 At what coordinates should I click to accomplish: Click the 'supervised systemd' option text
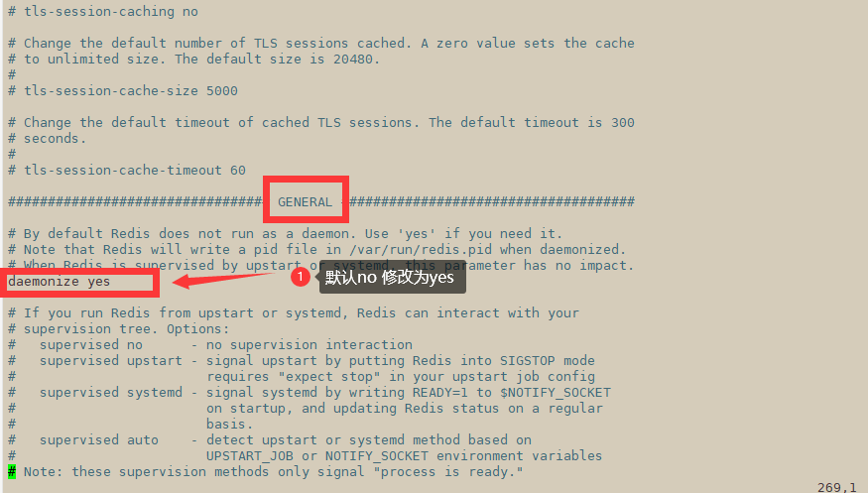(x=111, y=392)
